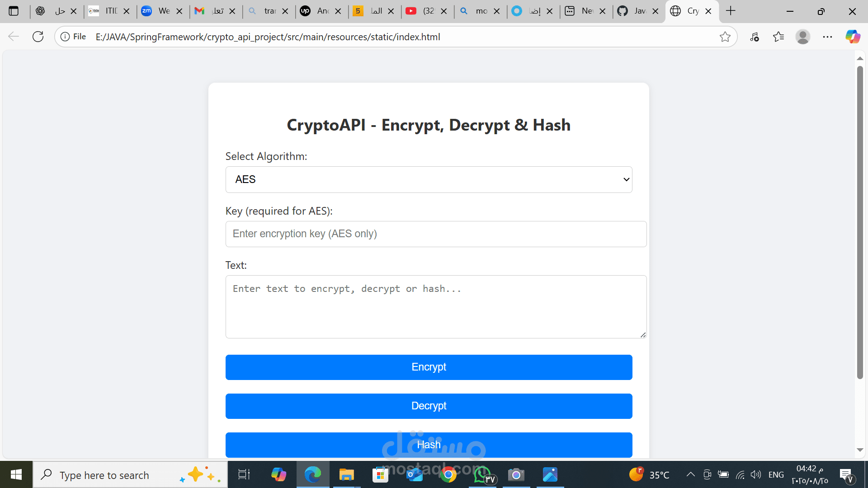Open the battery status icon

(723, 474)
